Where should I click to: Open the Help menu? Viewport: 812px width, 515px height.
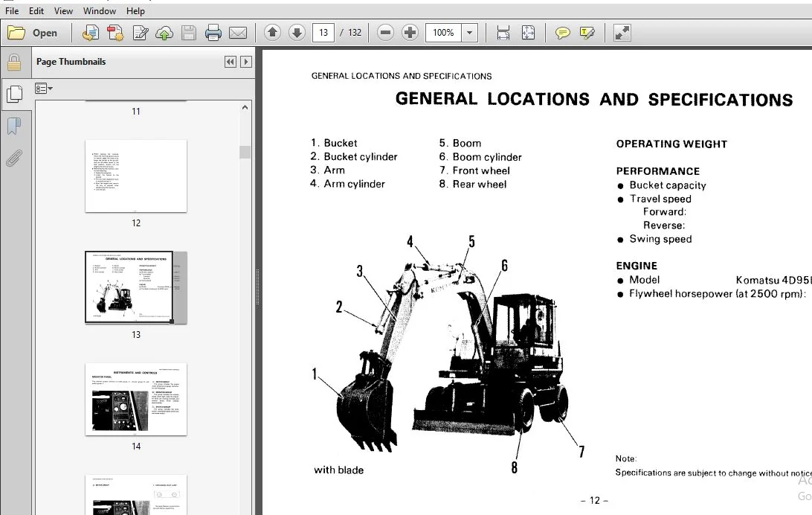[135, 11]
